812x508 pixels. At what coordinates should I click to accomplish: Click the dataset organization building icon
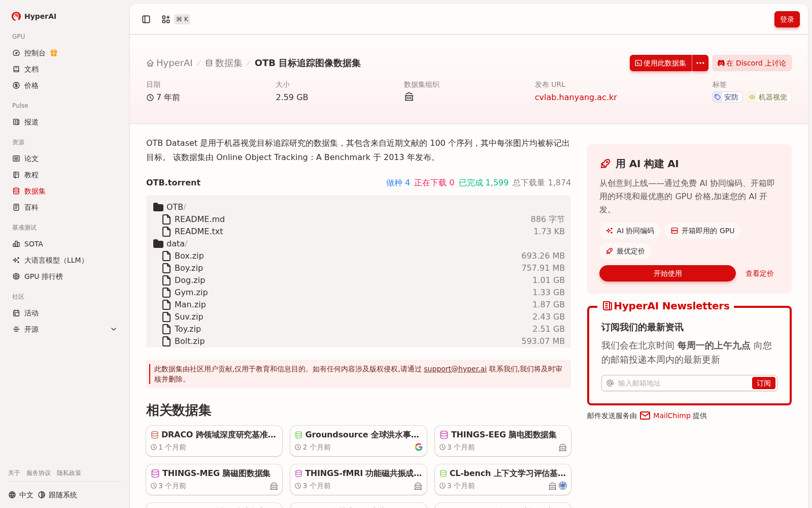point(409,97)
